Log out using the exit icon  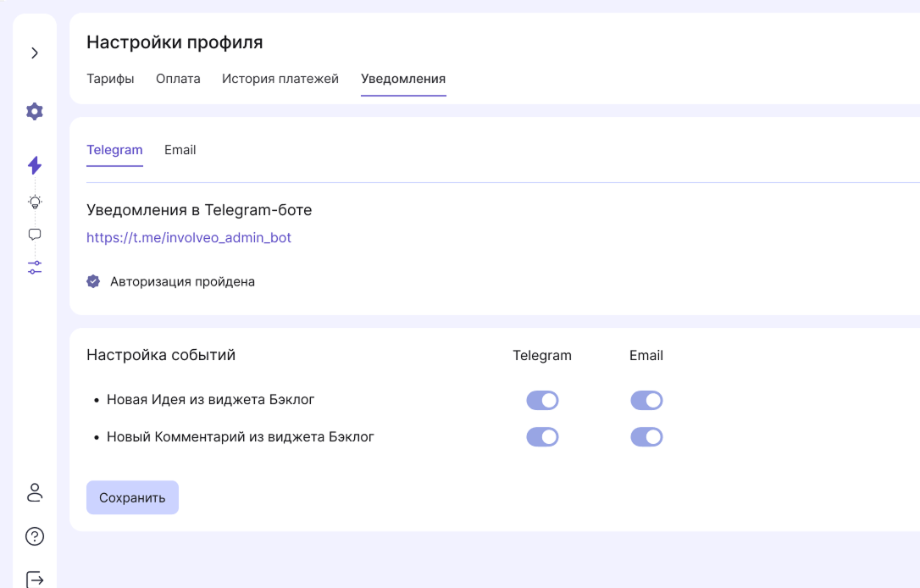coord(35,579)
